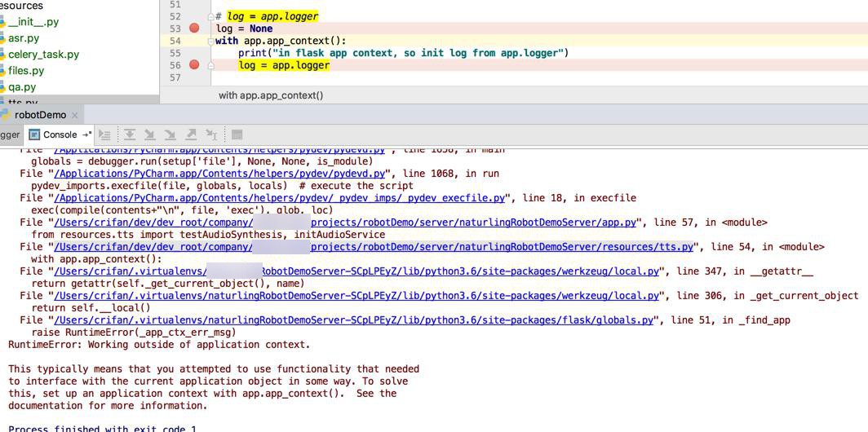This screenshot has height=432, width=868.
Task: Open the __init__.py file in project tree
Action: [33, 22]
